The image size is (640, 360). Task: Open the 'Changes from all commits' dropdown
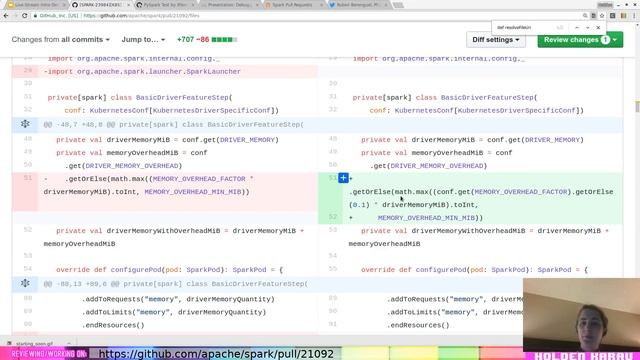60,40
